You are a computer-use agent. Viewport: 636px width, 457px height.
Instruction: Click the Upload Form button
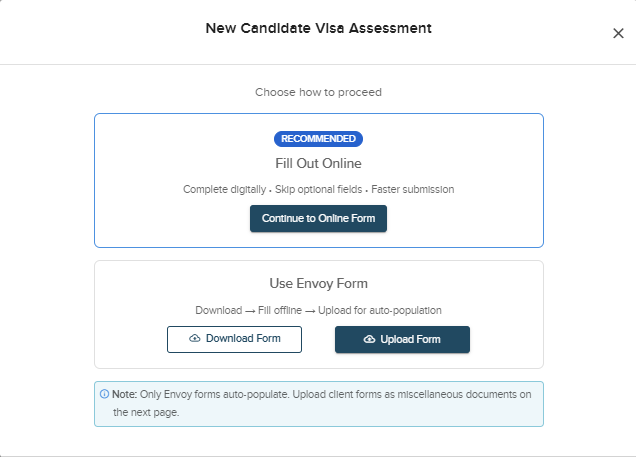(x=402, y=339)
